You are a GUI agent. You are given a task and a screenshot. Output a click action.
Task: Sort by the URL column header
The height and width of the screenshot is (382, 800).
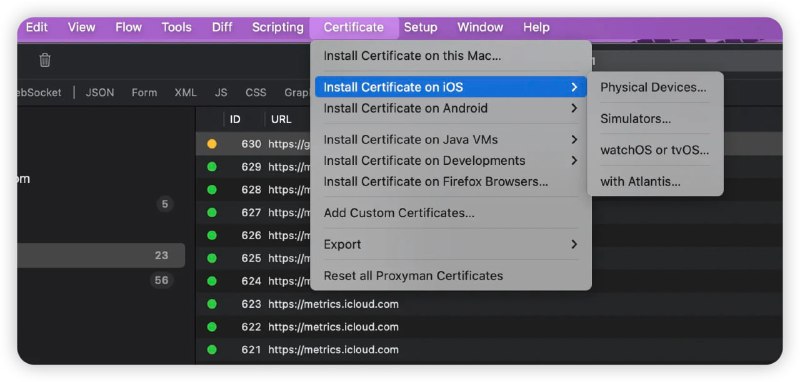(281, 119)
